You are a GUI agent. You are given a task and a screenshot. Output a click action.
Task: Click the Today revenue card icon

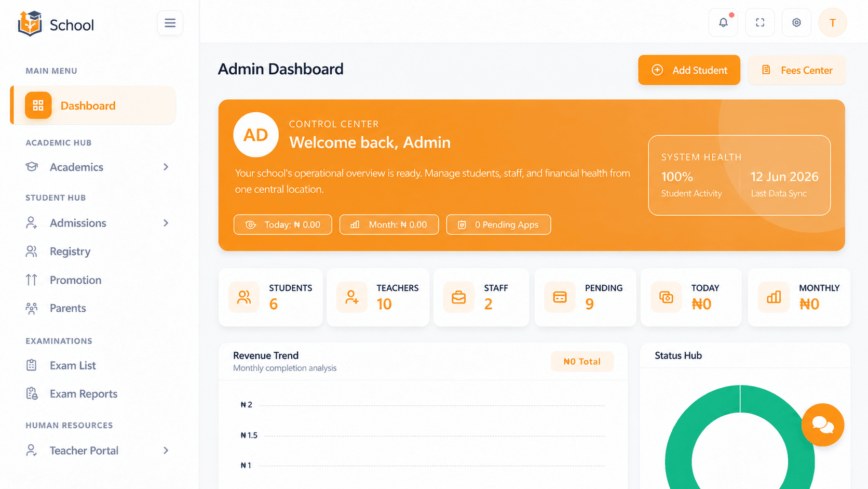(666, 297)
